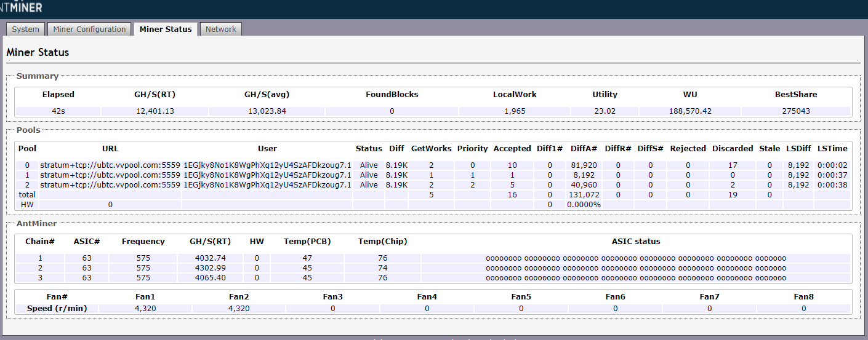Click the BestShare value 275043

pos(795,111)
